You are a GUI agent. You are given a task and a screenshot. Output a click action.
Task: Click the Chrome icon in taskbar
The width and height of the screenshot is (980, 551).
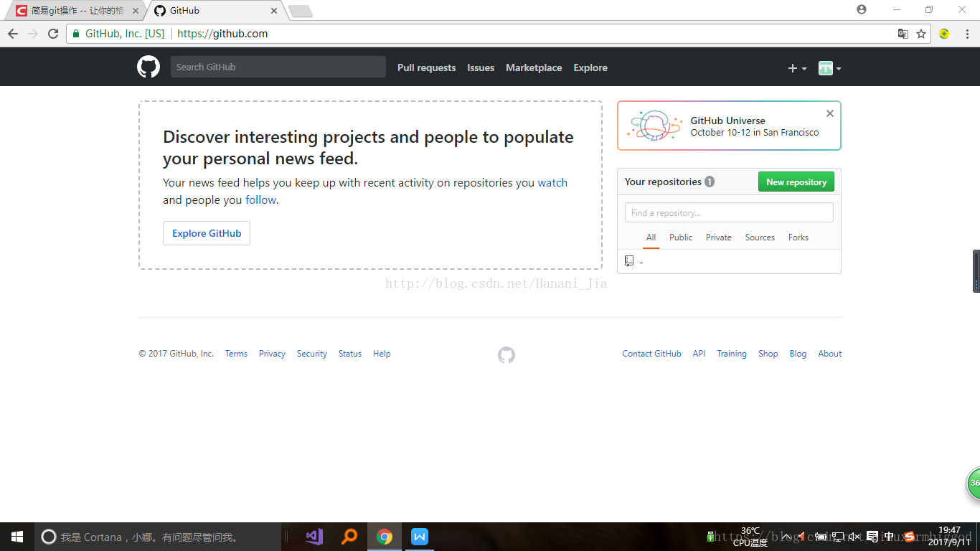385,537
